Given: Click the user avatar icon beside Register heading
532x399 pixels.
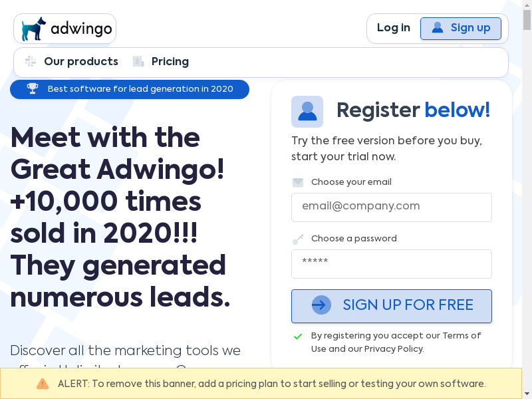Looking at the screenshot, I should coord(307,112).
